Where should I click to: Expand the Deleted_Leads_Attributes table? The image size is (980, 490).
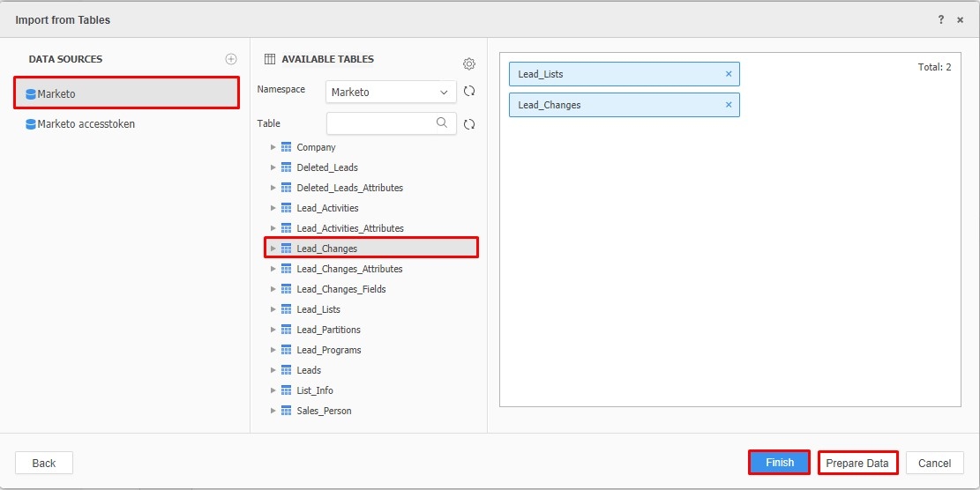click(273, 188)
